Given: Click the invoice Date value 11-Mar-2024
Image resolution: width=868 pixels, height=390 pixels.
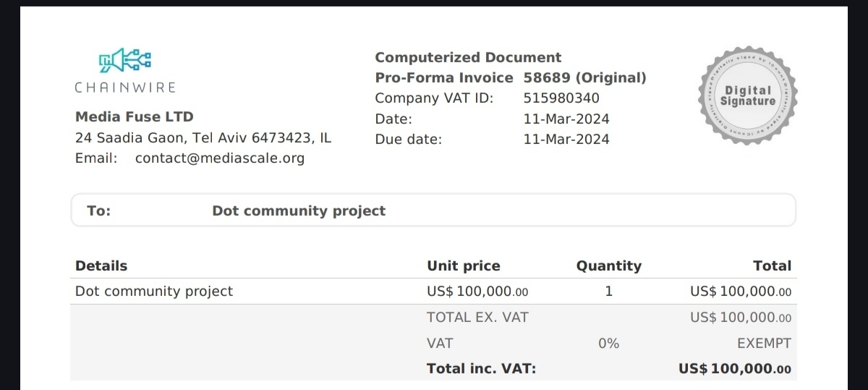Looking at the screenshot, I should (x=566, y=119).
